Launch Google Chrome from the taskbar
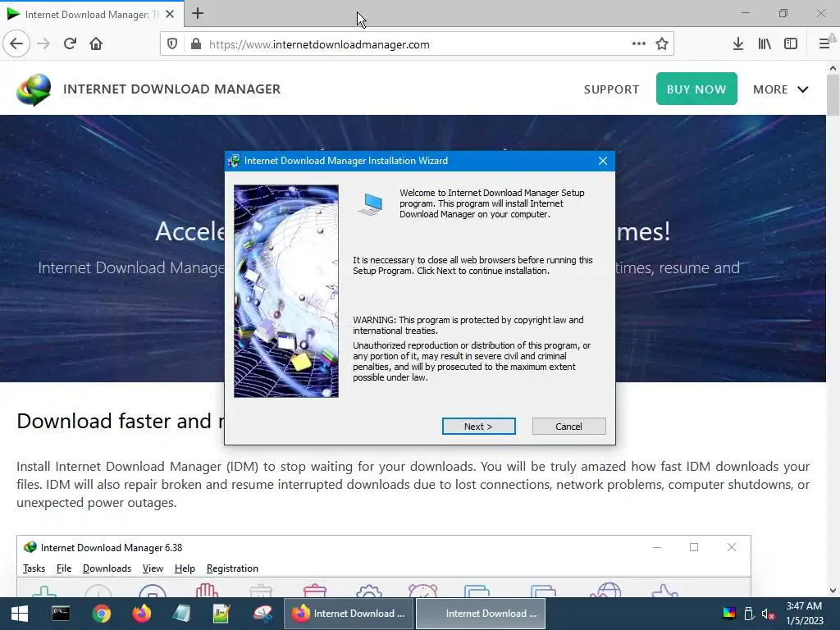Image resolution: width=840 pixels, height=630 pixels. (101, 614)
